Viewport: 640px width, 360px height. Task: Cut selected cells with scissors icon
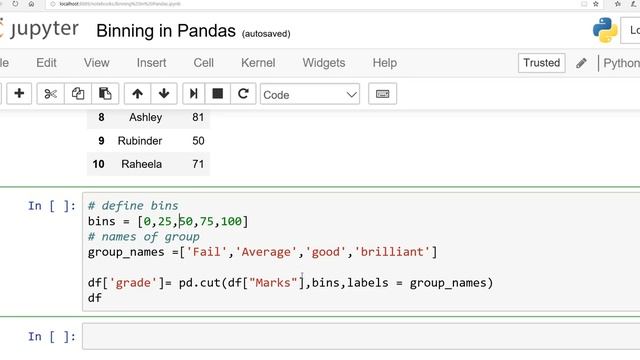51,94
